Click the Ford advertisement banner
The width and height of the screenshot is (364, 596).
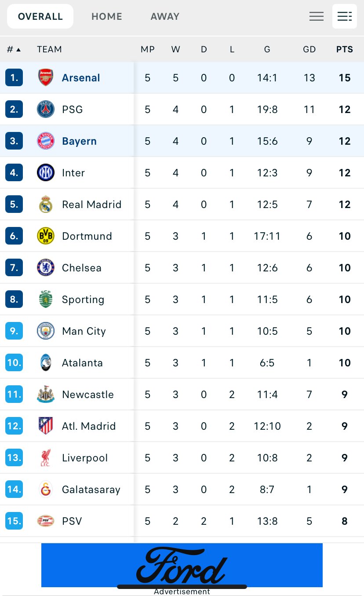(x=182, y=565)
